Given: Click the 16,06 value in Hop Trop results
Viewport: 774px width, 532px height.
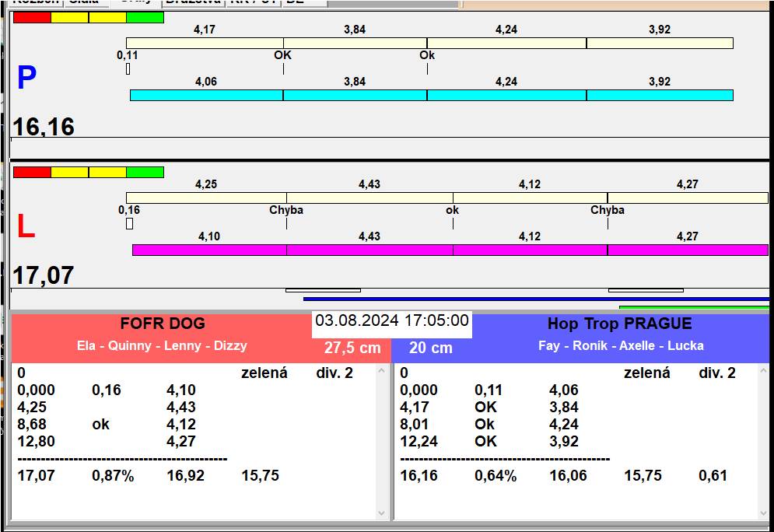Looking at the screenshot, I should tap(568, 475).
